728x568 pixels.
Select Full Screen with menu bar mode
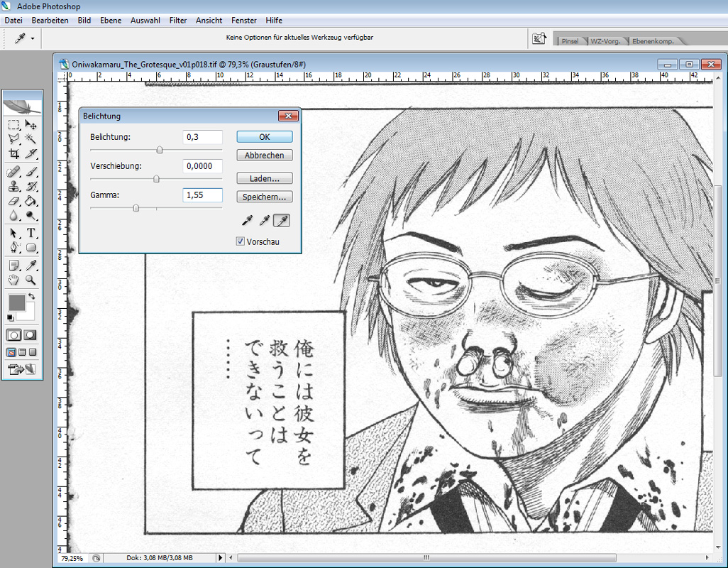[22, 352]
